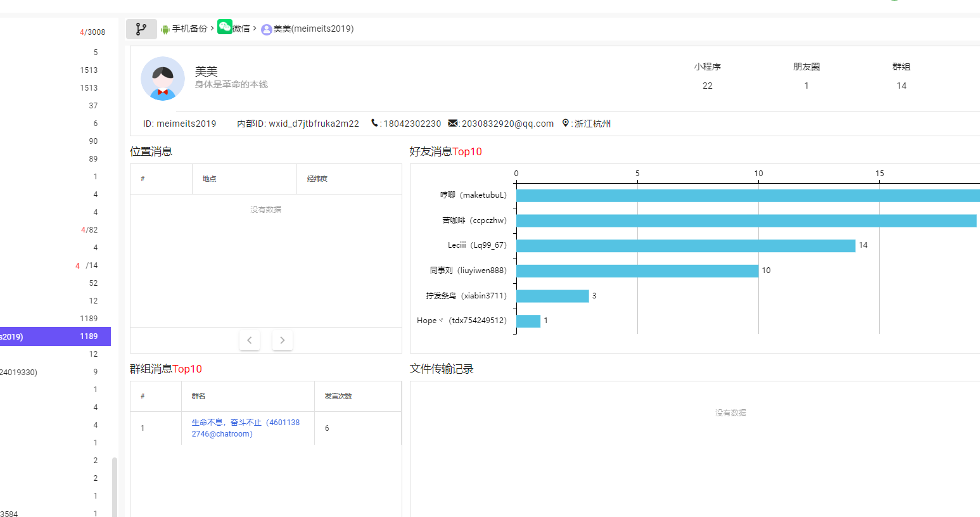Click the signature 身体是革命的本钱

pyautogui.click(x=231, y=84)
